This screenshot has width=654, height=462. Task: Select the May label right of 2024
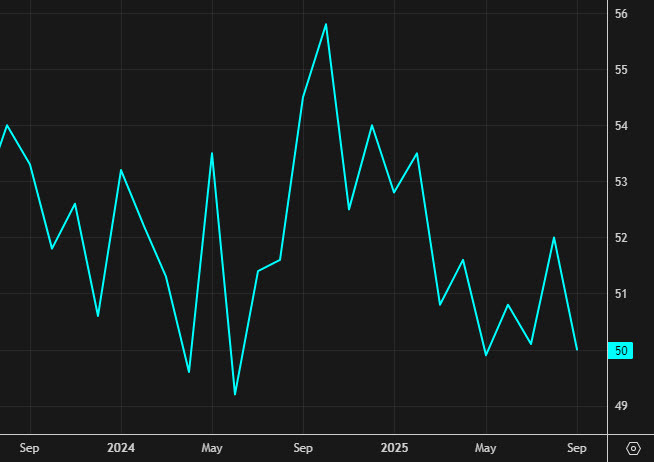[x=212, y=448]
